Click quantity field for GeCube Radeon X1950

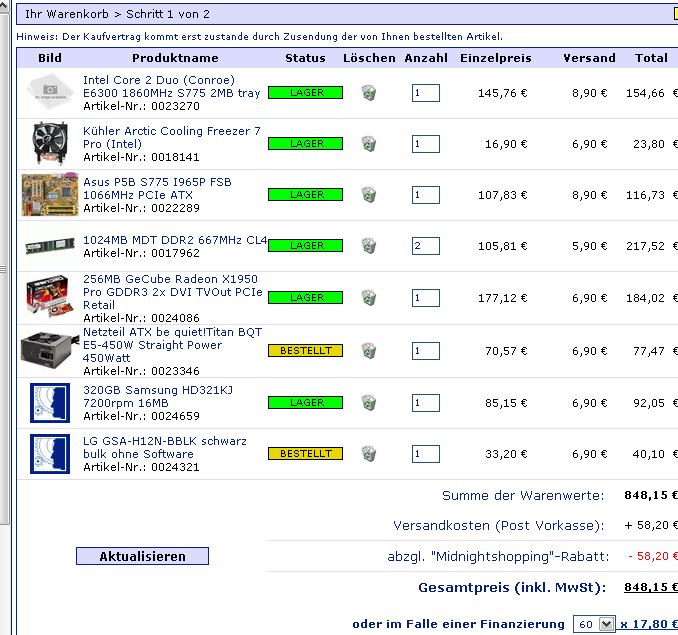tap(426, 298)
